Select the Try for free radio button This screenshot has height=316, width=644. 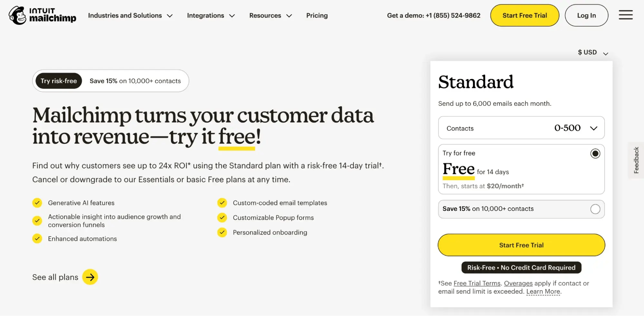595,153
